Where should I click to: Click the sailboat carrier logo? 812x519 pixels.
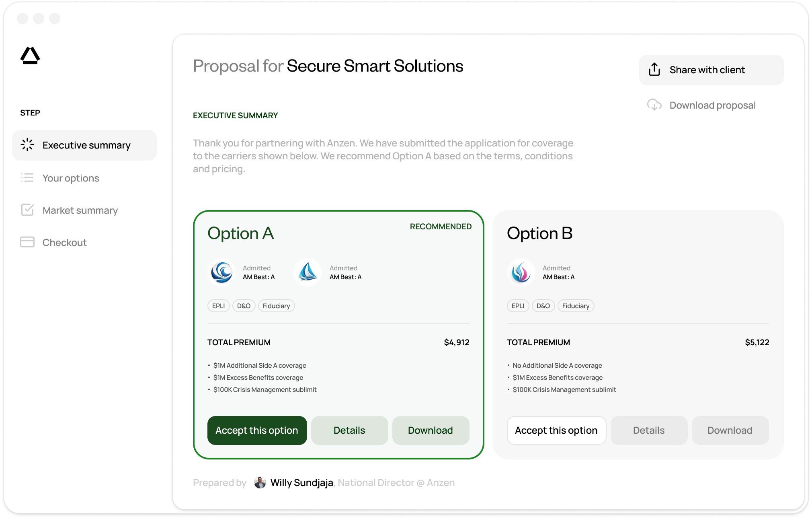(x=308, y=272)
